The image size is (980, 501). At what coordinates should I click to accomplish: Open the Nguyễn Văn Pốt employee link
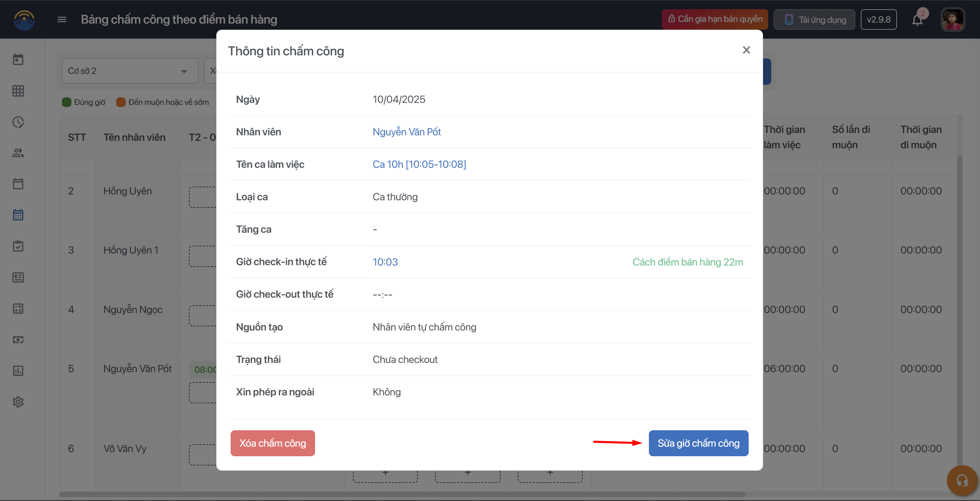point(406,132)
